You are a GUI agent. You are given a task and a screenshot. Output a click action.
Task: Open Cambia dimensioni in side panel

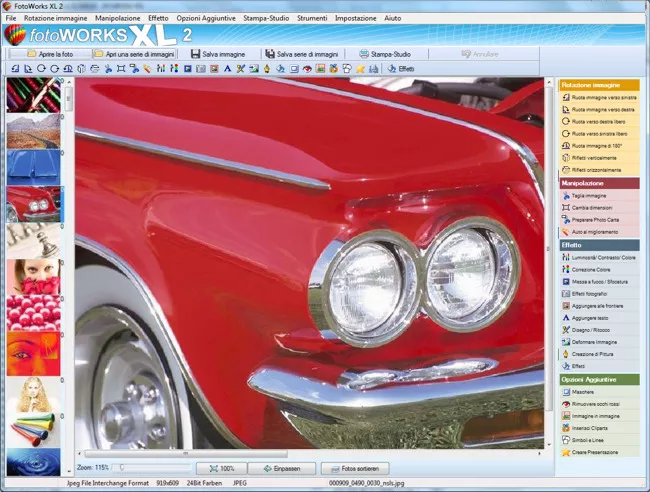click(599, 208)
